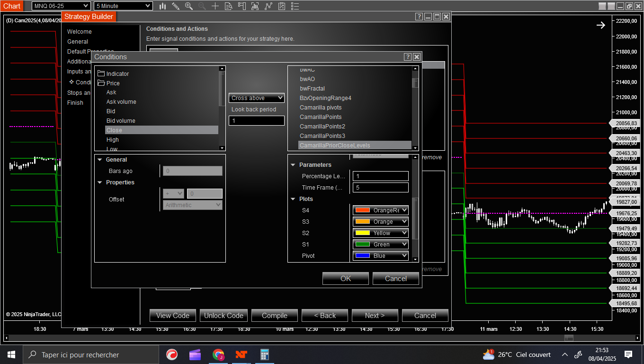Open the Cross above condition dropdown
The image size is (644, 364).
[x=257, y=98]
